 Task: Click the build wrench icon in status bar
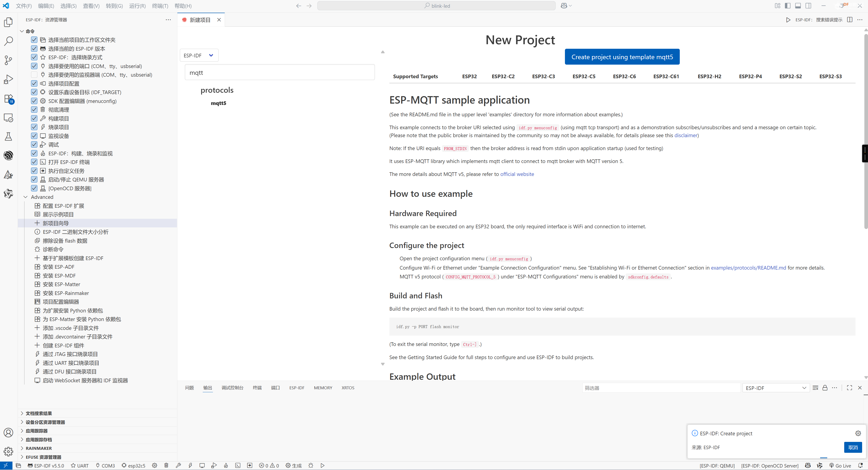178,466
